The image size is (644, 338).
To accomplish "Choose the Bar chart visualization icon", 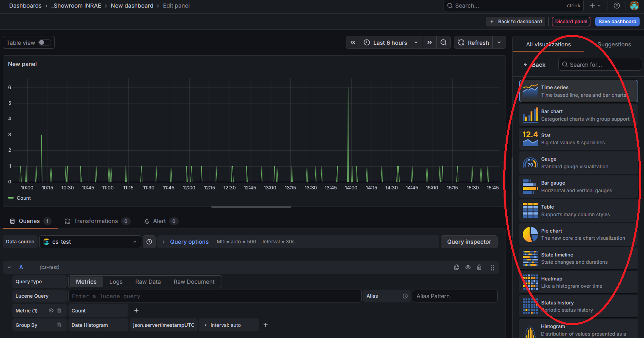I will coord(530,115).
